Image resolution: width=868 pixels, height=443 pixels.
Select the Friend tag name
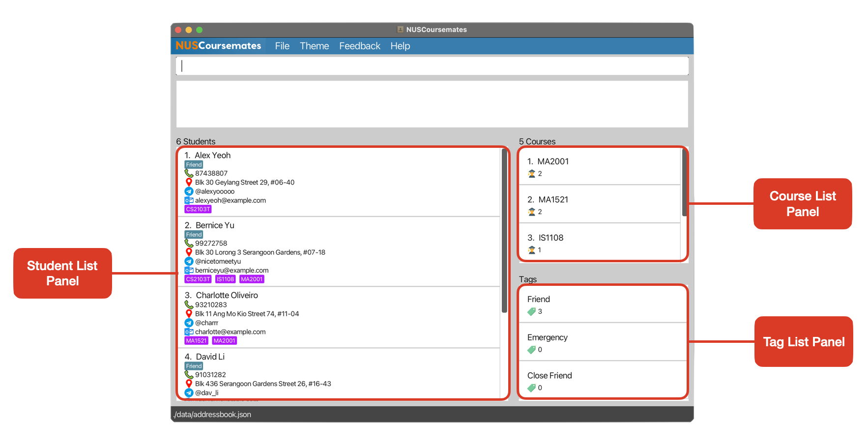pyautogui.click(x=538, y=299)
